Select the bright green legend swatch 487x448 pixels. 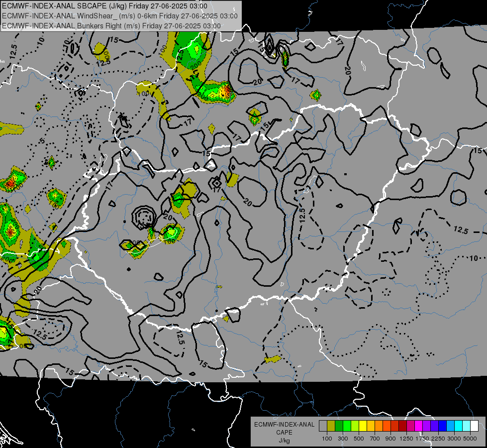pos(347,426)
